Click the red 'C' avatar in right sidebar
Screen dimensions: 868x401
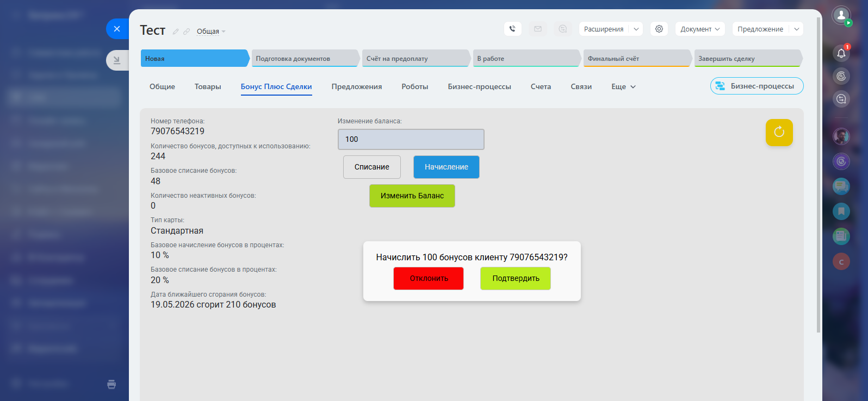pyautogui.click(x=841, y=261)
